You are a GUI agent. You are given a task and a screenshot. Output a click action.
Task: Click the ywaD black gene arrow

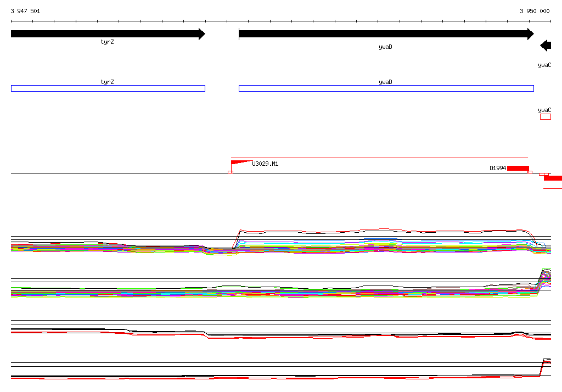(386, 34)
